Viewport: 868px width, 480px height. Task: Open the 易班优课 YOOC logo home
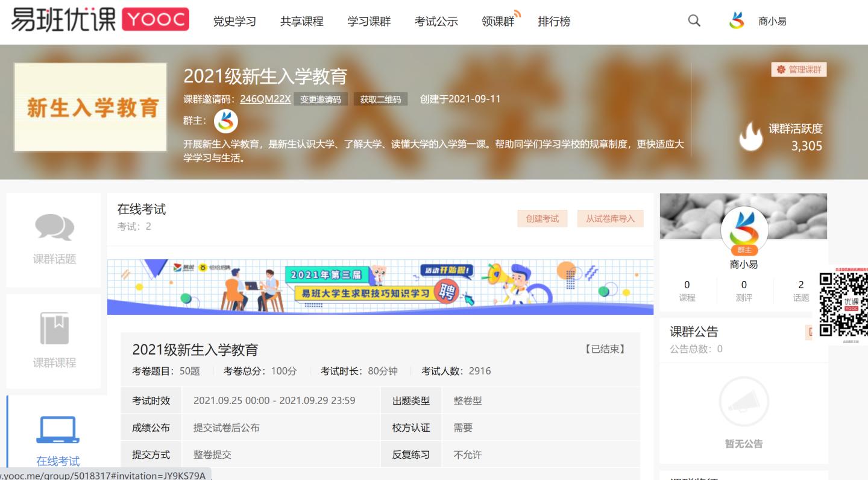100,20
